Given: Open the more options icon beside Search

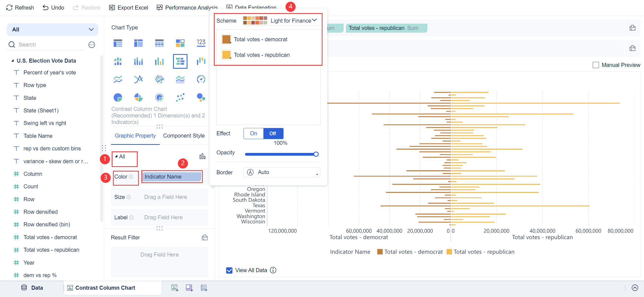Looking at the screenshot, I should tap(92, 45).
